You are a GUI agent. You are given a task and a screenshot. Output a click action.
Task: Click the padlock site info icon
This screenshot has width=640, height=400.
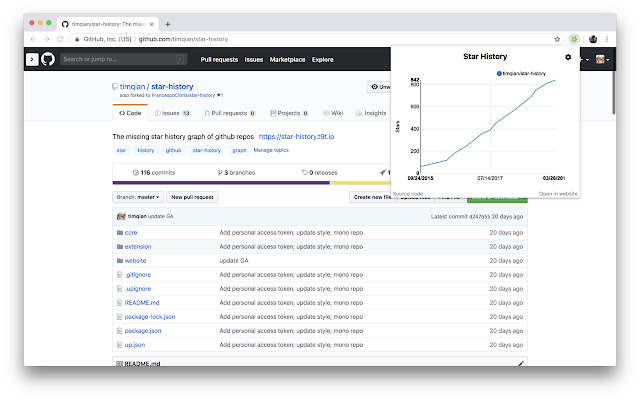coord(77,39)
